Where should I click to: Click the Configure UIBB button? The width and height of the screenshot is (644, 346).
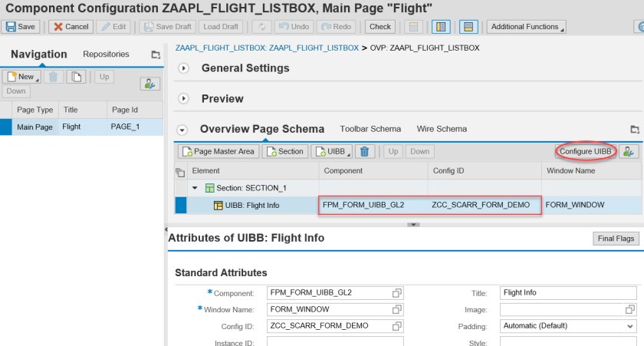coord(586,152)
